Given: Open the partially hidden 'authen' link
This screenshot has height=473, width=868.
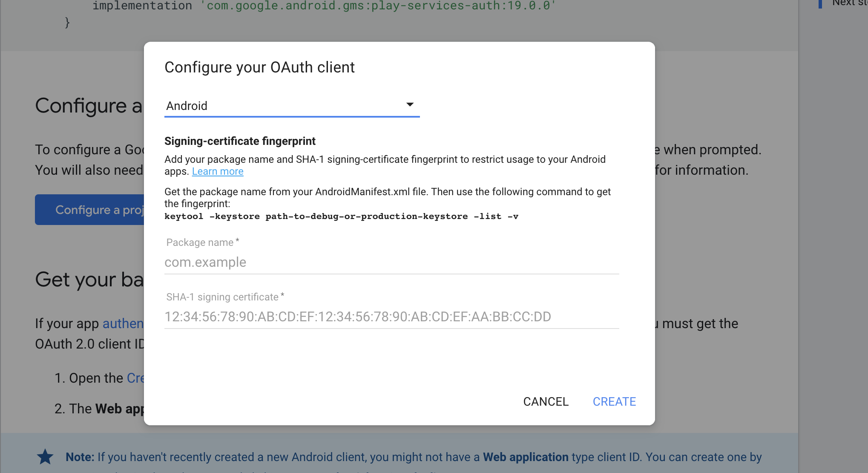Looking at the screenshot, I should 123,323.
